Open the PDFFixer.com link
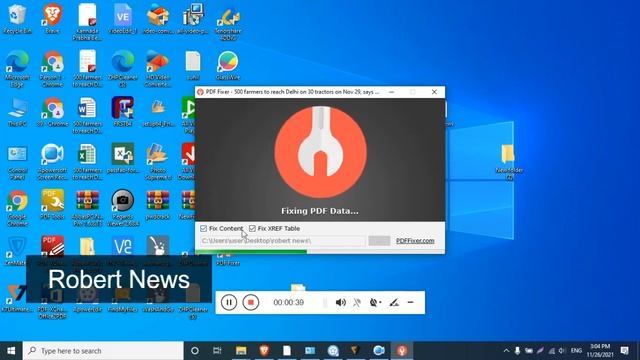Image resolution: width=640 pixels, height=360 pixels. coord(415,241)
